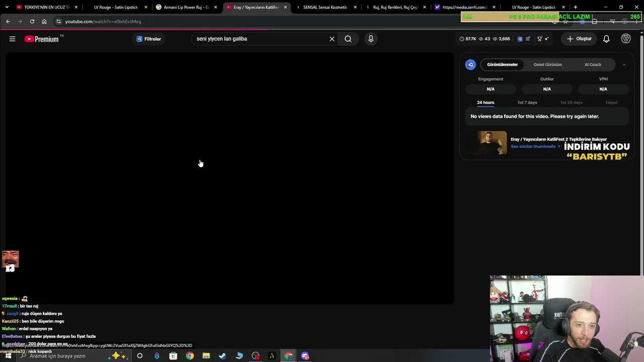Select the 24 hours time range
The height and width of the screenshot is (362, 644).
point(486,103)
